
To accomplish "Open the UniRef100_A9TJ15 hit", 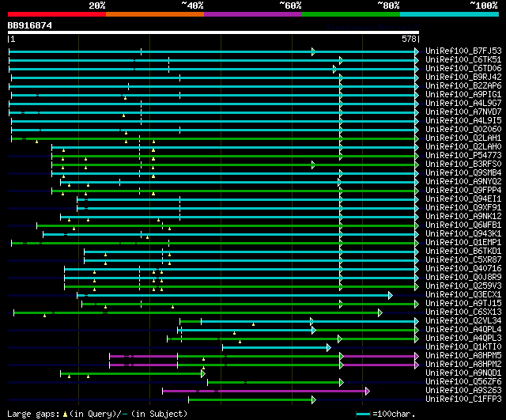I will point(463,304).
